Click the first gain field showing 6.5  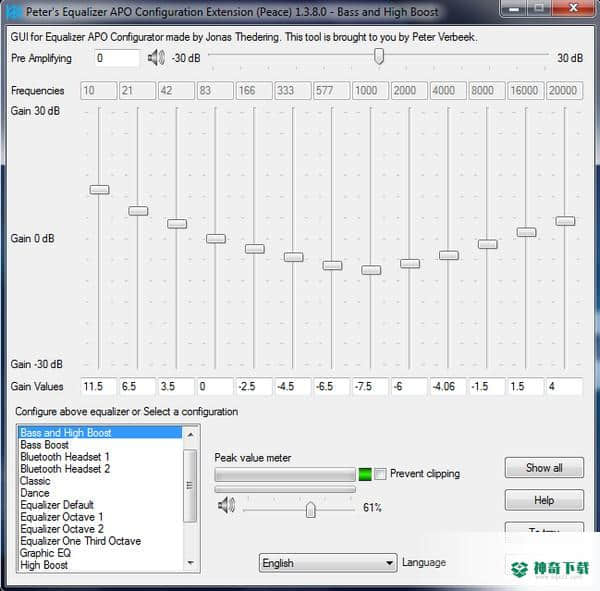click(137, 386)
